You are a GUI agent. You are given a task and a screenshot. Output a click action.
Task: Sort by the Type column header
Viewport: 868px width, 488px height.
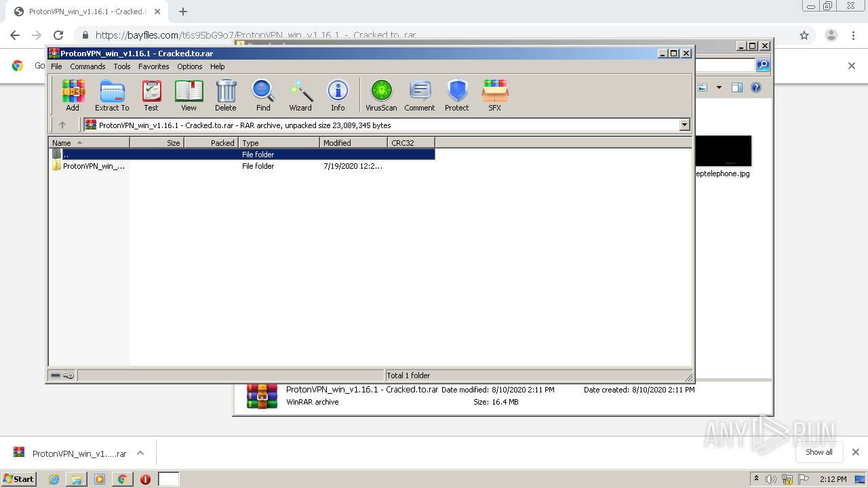click(279, 142)
